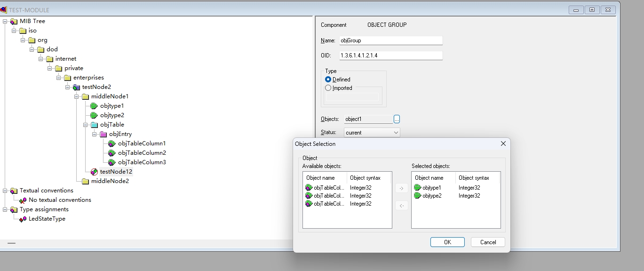
Task: Click the MIB Tree root icon
Action: [14, 21]
